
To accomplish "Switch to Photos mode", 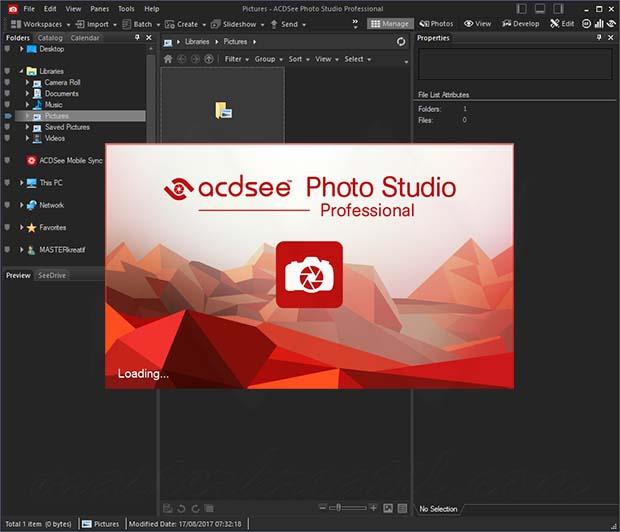I will 436,24.
